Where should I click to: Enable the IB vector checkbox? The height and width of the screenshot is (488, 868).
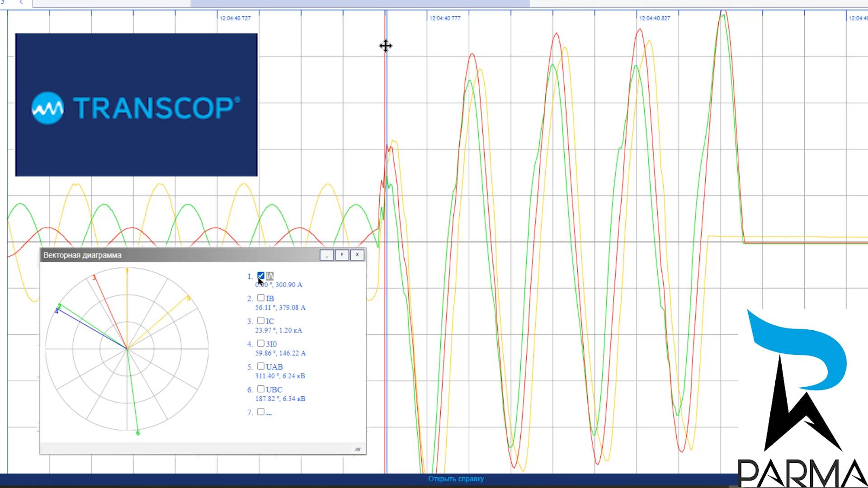pyautogui.click(x=261, y=298)
